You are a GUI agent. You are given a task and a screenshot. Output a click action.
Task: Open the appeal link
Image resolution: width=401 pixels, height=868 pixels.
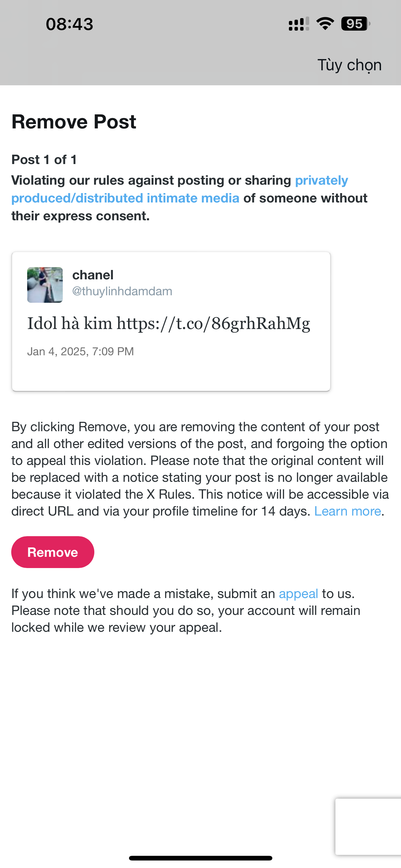(x=298, y=593)
